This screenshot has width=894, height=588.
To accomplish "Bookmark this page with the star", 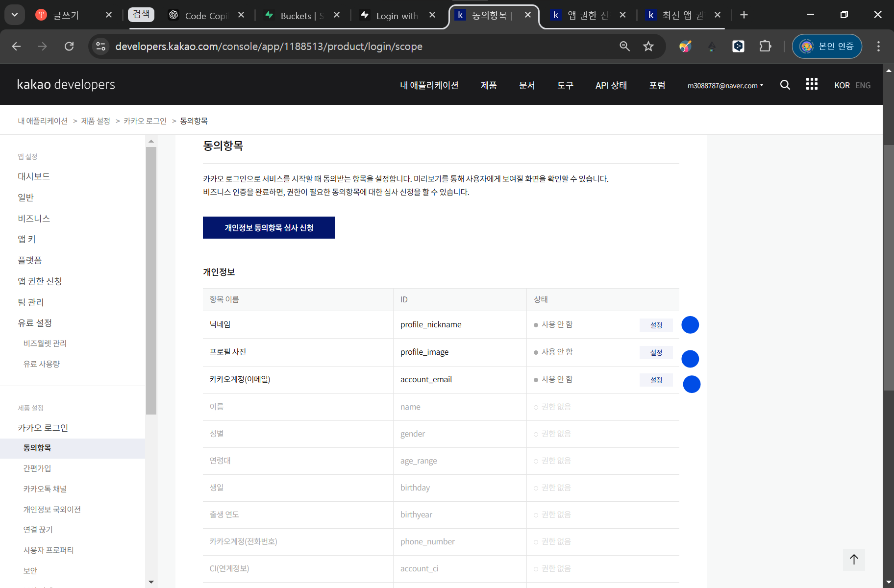I will click(x=648, y=46).
